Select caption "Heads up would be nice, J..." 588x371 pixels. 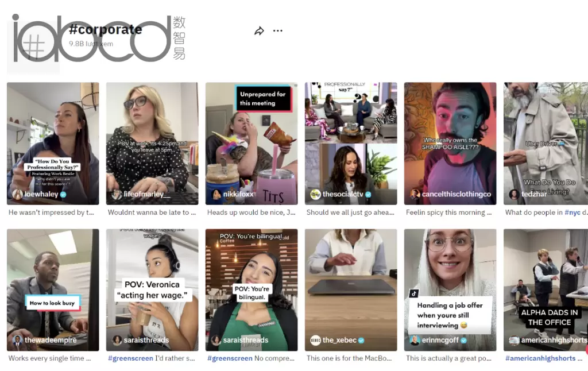[x=252, y=212]
